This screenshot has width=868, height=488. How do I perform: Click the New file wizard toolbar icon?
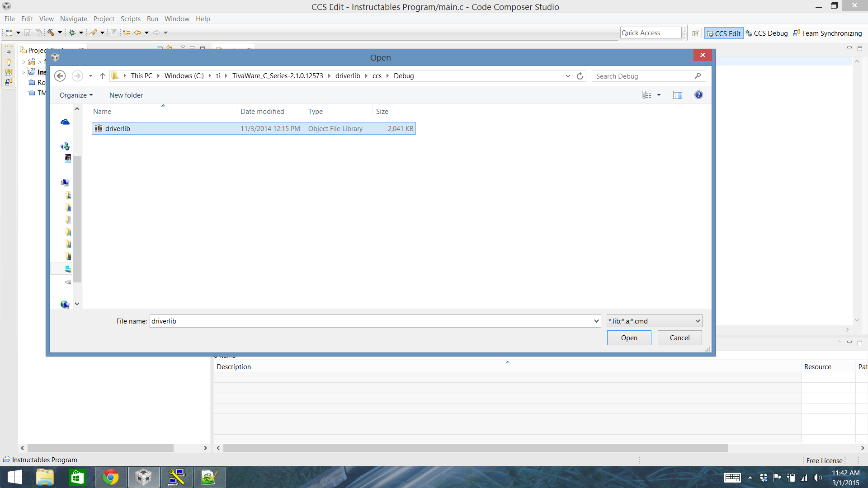pos(9,33)
